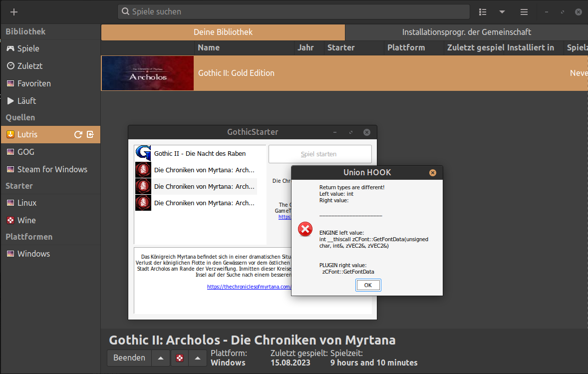Focus the 'Spiele suchen' search field
Screen dimensions: 588x374
pos(294,11)
